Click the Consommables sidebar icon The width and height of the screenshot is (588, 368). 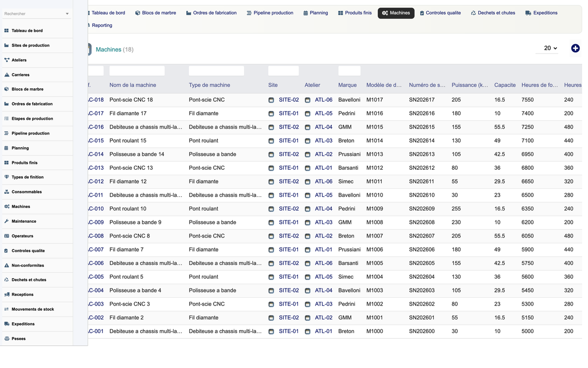pos(6,192)
